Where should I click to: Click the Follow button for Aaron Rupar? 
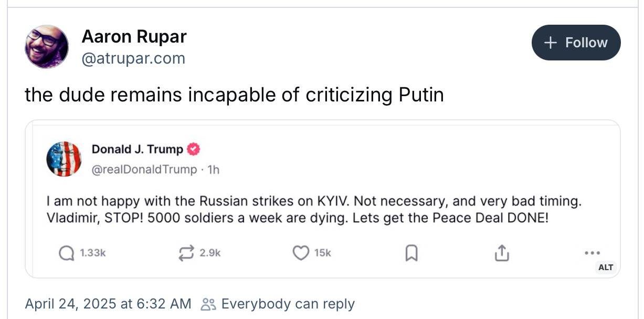(x=576, y=43)
